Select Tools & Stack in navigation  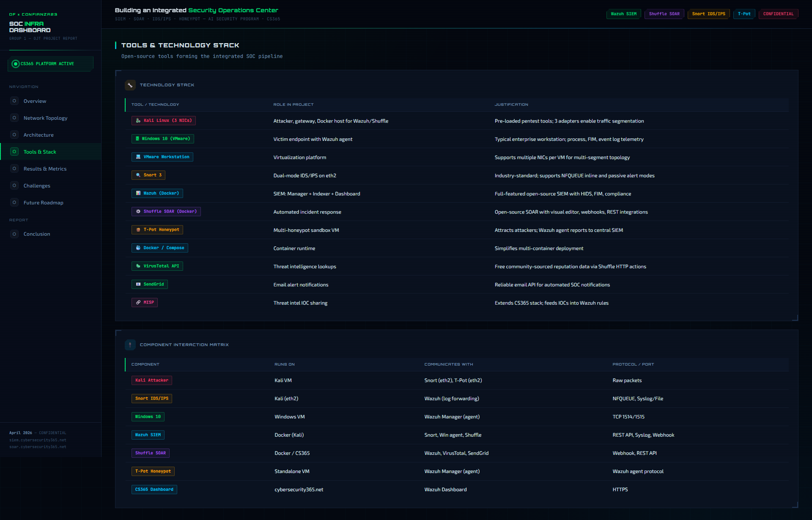coord(51,152)
